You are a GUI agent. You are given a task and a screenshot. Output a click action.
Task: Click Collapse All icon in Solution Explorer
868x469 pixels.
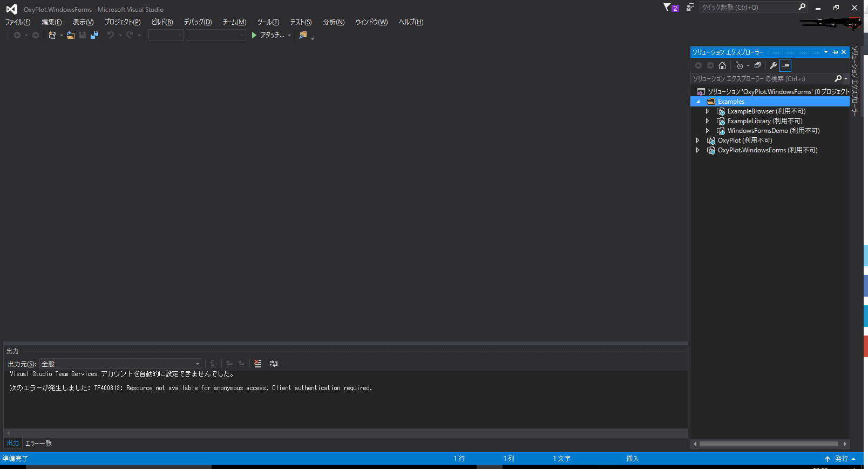click(x=757, y=65)
